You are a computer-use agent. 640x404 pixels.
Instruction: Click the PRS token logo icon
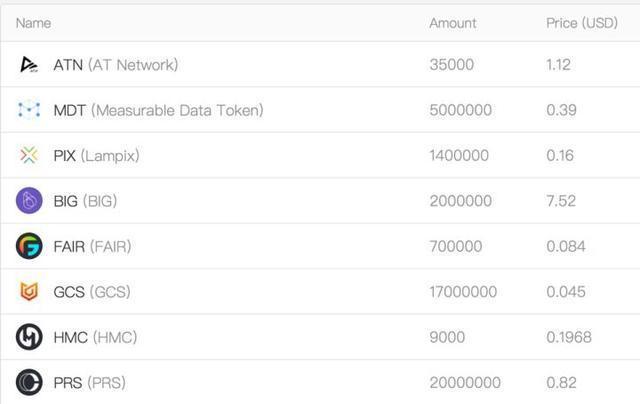29,382
